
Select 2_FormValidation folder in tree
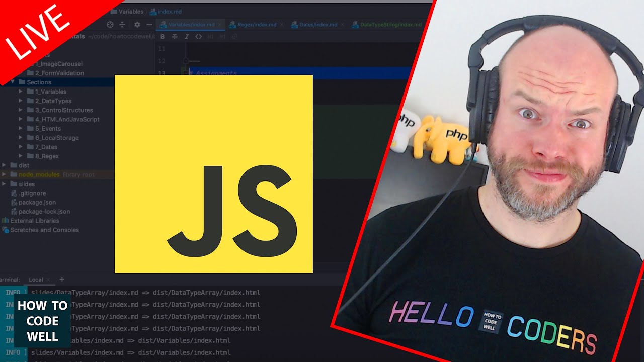pyautogui.click(x=59, y=73)
